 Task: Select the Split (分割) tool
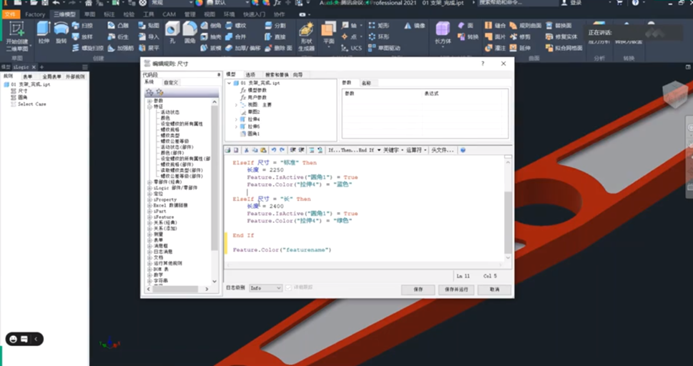pyautogui.click(x=275, y=26)
